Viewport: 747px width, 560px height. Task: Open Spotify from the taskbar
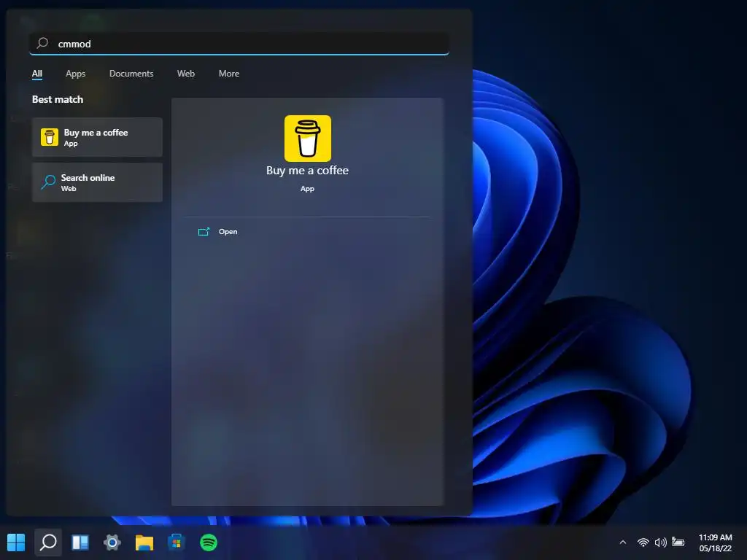[209, 542]
